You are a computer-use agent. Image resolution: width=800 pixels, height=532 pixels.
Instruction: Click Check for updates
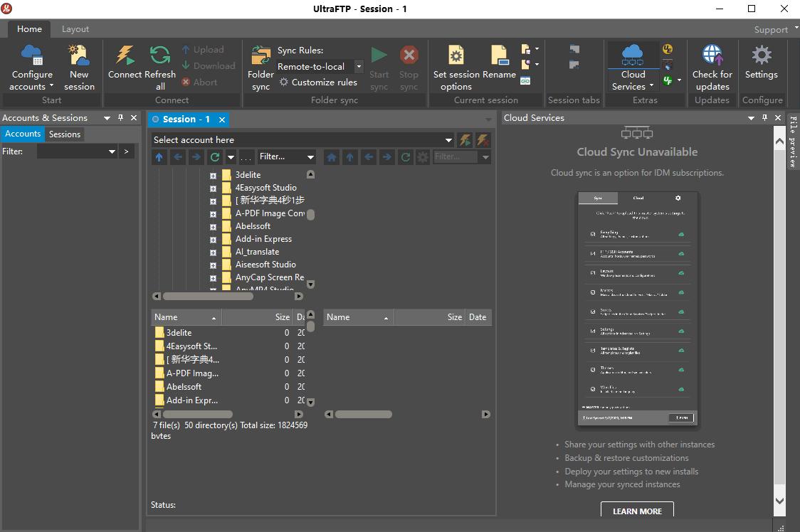(712, 68)
